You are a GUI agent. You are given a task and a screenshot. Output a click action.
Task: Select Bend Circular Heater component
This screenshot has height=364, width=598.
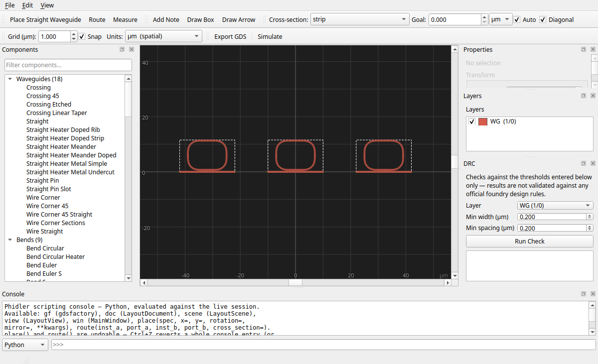56,257
